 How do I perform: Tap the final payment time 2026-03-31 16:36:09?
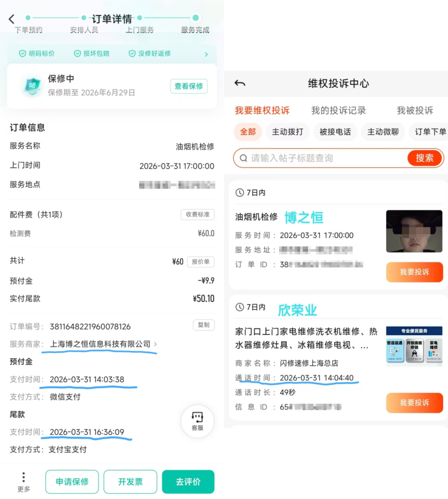[x=87, y=432]
